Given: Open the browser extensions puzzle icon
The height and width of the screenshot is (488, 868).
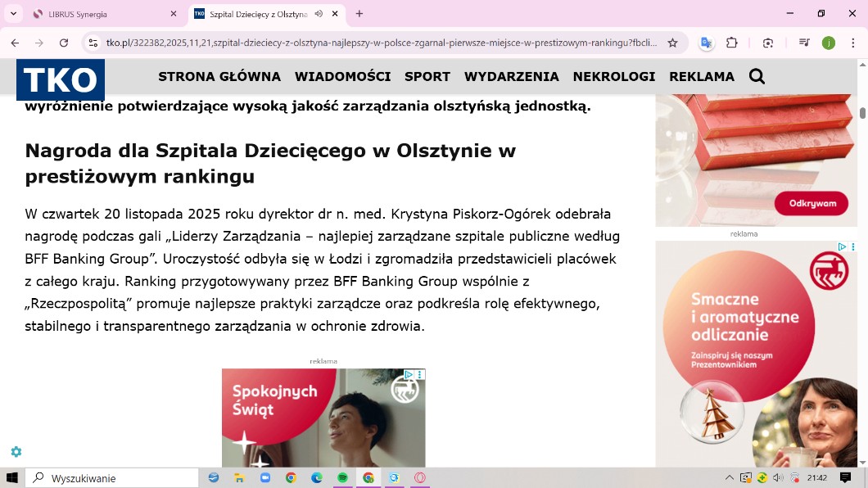Looking at the screenshot, I should (x=732, y=43).
